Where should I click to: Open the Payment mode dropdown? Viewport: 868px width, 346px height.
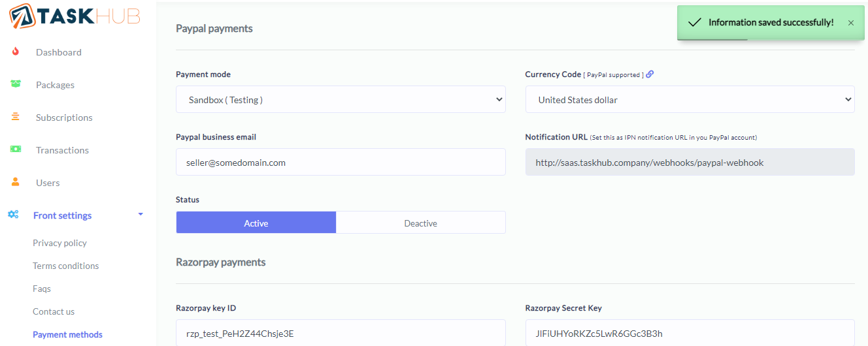point(341,100)
